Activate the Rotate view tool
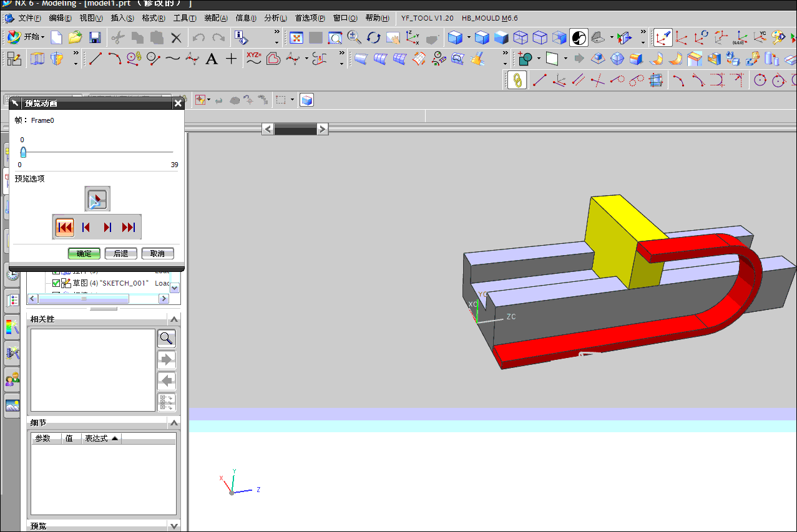This screenshot has width=797, height=532. coord(373,38)
